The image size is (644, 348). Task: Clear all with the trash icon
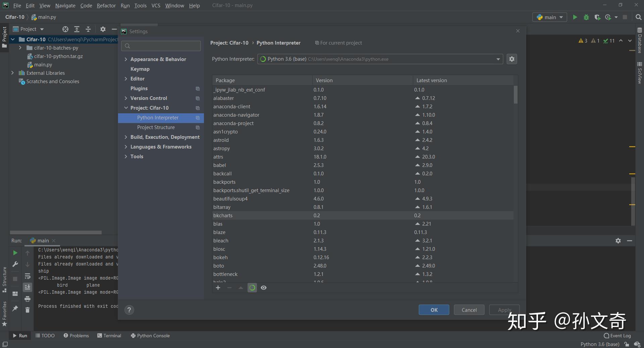pos(28,310)
